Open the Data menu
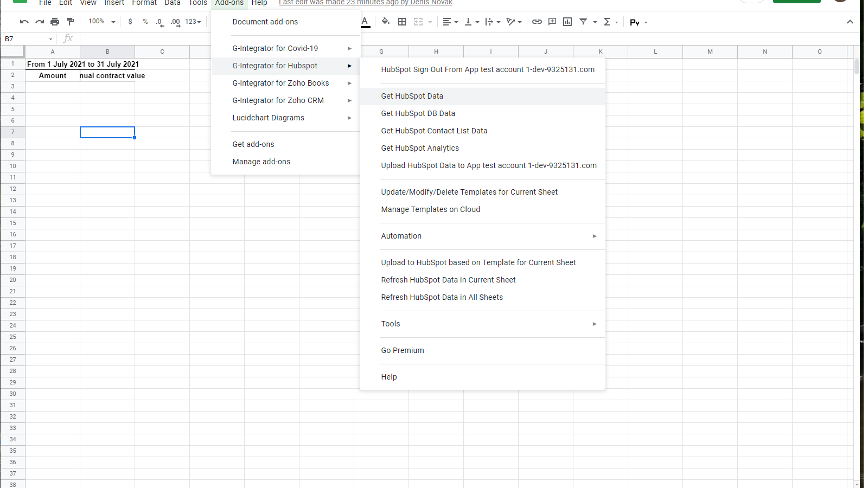The height and width of the screenshot is (488, 868). pyautogui.click(x=173, y=3)
